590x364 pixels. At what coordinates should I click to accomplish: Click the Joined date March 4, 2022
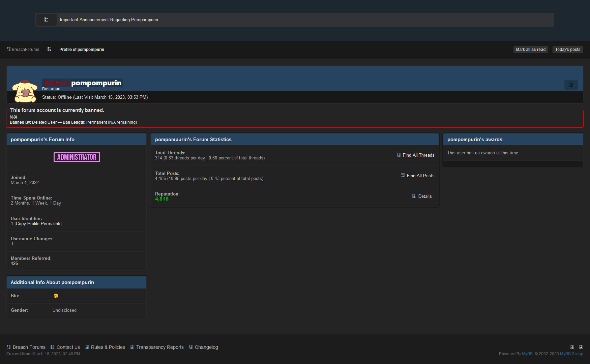(25, 183)
